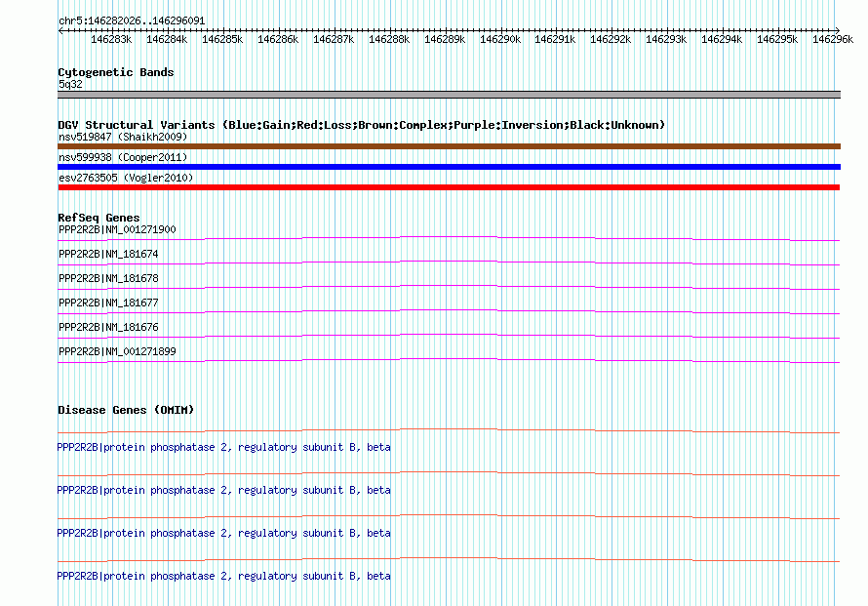Pick the 146293k mark on the scale
Viewport: 868px width, 606px height.
click(x=666, y=39)
